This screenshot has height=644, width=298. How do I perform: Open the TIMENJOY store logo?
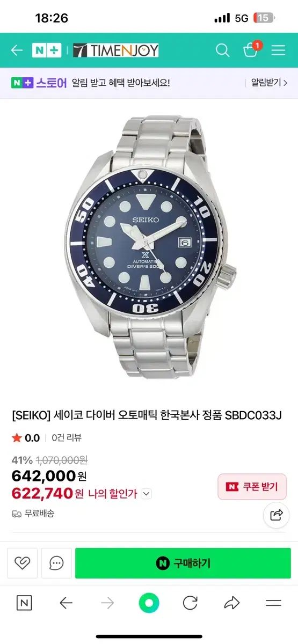(116, 50)
